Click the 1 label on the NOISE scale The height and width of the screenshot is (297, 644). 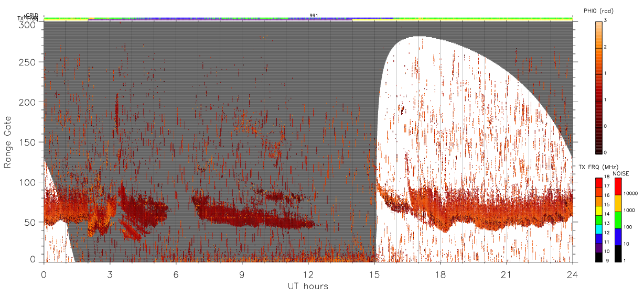(625, 260)
